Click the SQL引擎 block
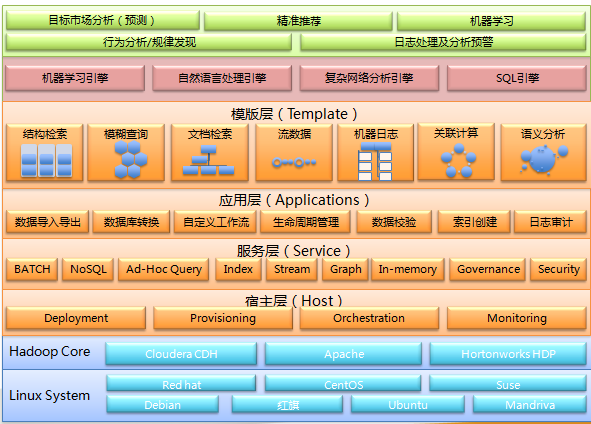Image resolution: width=591 pixels, height=424 pixels. [517, 78]
